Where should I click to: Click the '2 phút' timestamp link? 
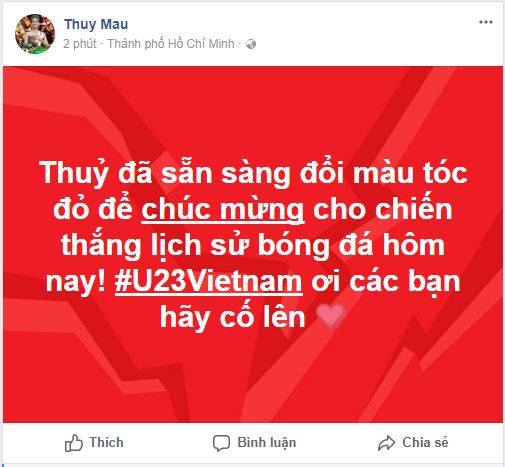point(80,44)
